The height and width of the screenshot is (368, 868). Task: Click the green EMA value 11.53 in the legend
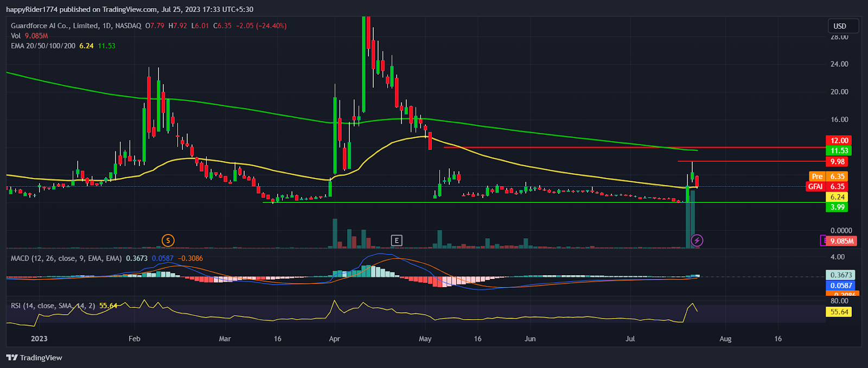tap(106, 46)
